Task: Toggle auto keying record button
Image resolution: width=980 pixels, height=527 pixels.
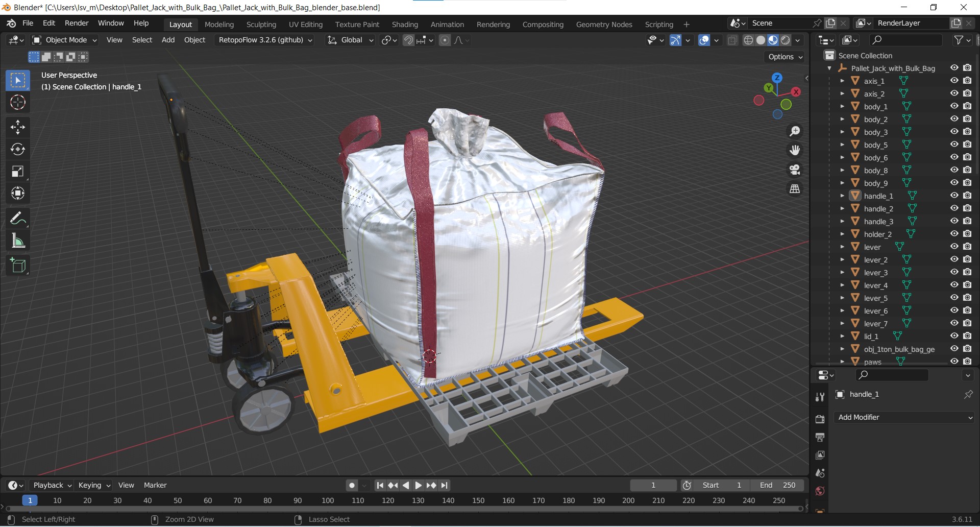Action: 352,485
